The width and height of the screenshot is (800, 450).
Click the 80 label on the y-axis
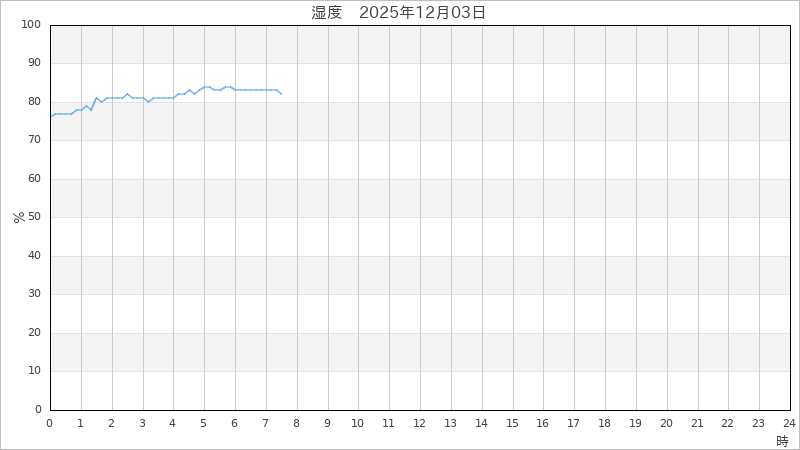[x=35, y=101]
